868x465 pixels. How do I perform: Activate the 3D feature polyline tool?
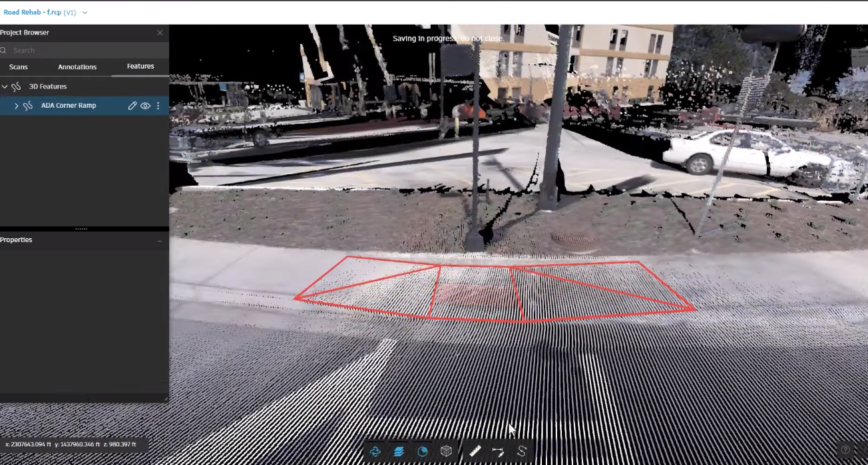coord(522,451)
